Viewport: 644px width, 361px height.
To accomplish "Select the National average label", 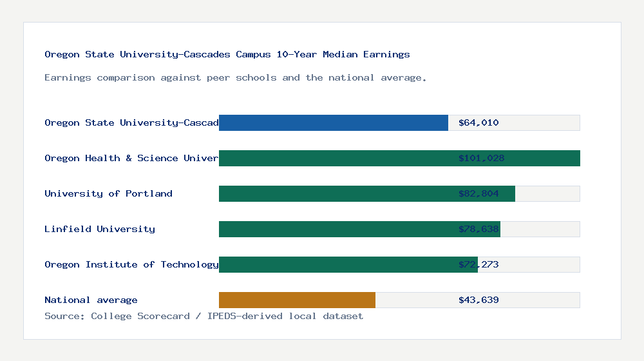I will (x=91, y=300).
